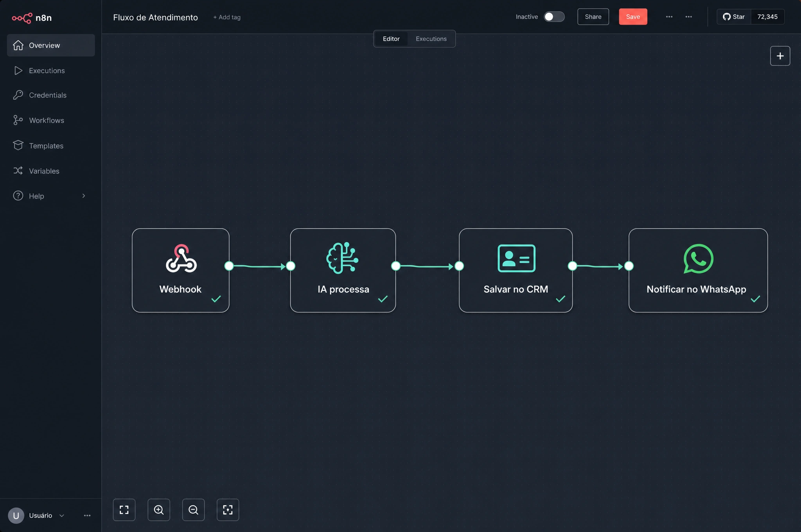Expand the Help submenu chevron
Image resolution: width=801 pixels, height=532 pixels.
coord(83,196)
